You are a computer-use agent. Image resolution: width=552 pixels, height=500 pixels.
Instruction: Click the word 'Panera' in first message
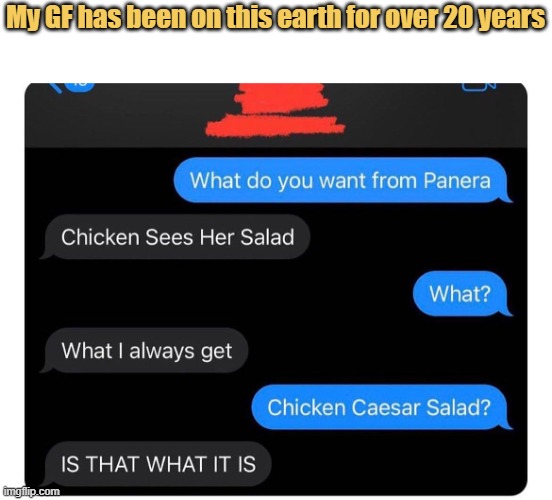457,180
